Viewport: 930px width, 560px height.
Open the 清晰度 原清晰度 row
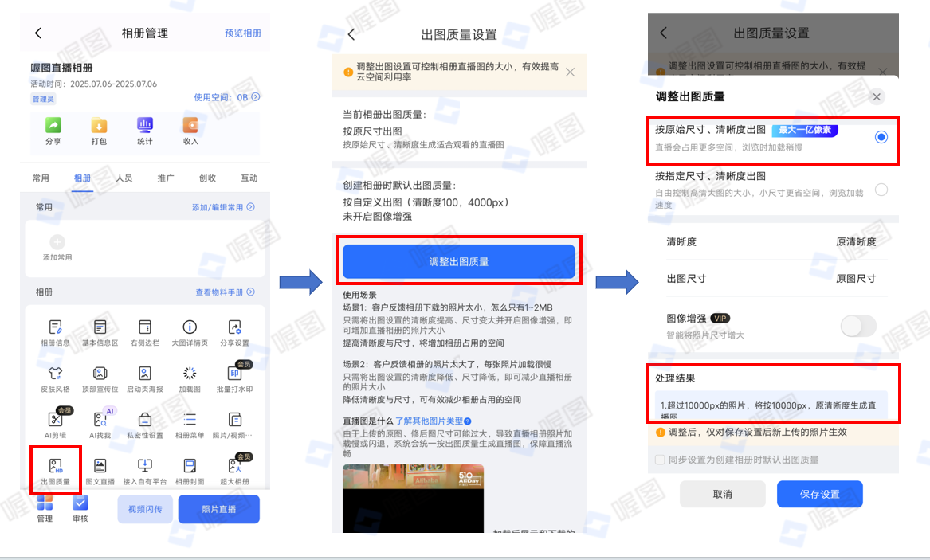[x=771, y=242]
